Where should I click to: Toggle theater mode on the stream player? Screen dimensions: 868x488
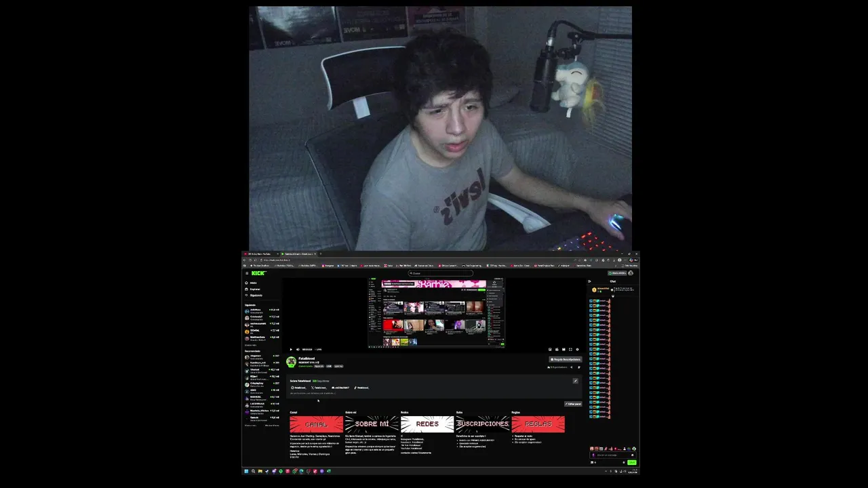[x=564, y=349]
